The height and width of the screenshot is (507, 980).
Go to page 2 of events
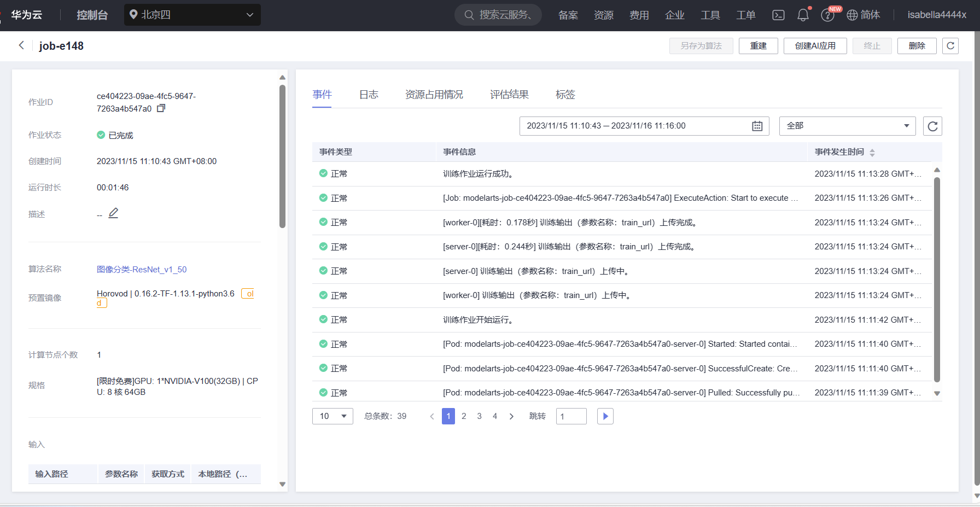coord(464,416)
